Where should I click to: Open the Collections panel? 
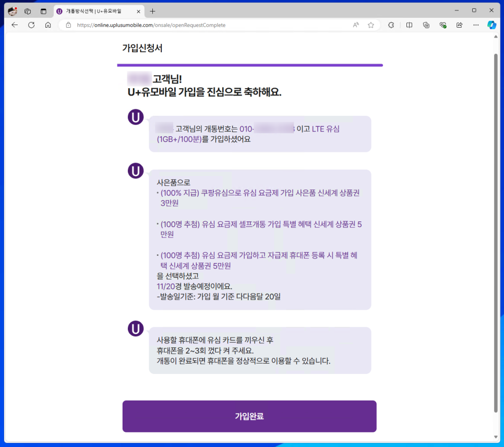pos(426,25)
